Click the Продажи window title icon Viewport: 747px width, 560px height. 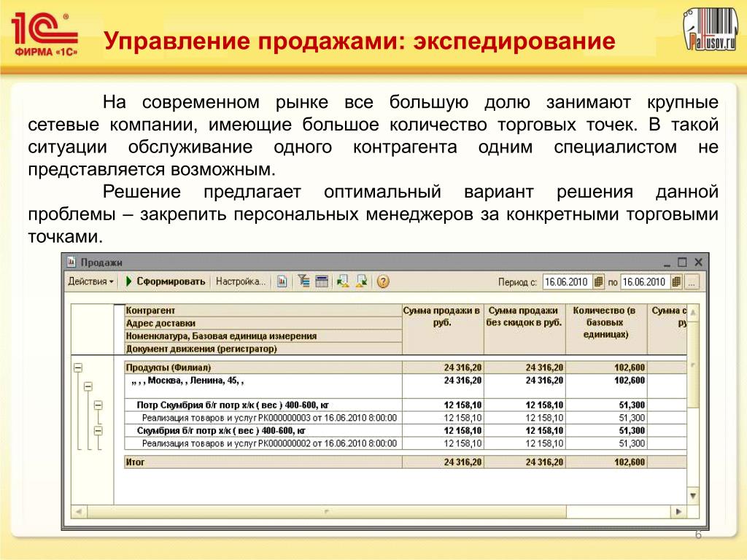pyautogui.click(x=71, y=262)
